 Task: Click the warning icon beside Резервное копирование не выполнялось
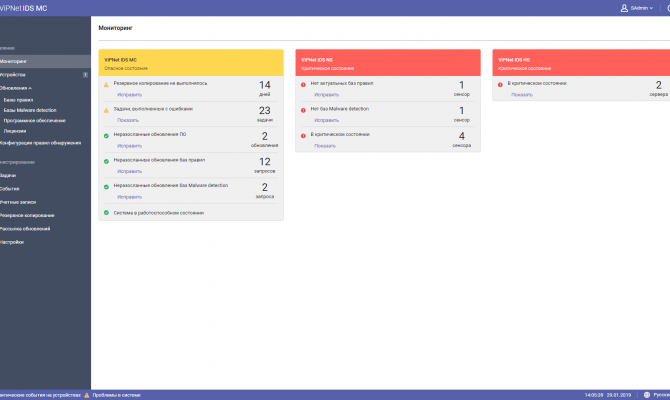(106, 85)
